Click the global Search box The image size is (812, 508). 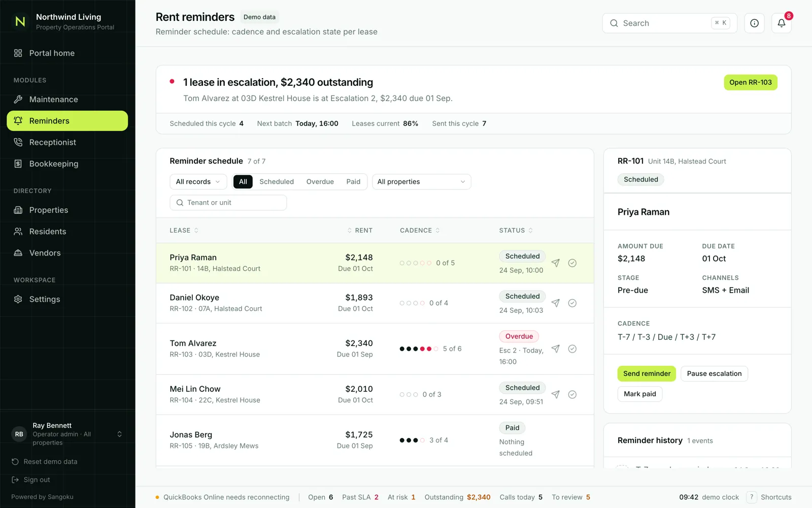click(x=669, y=23)
